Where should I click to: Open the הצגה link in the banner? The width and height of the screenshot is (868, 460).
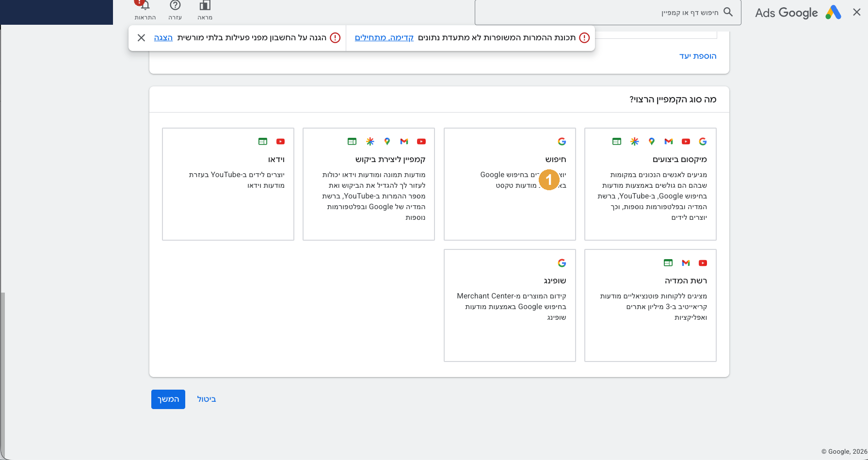[x=163, y=38]
